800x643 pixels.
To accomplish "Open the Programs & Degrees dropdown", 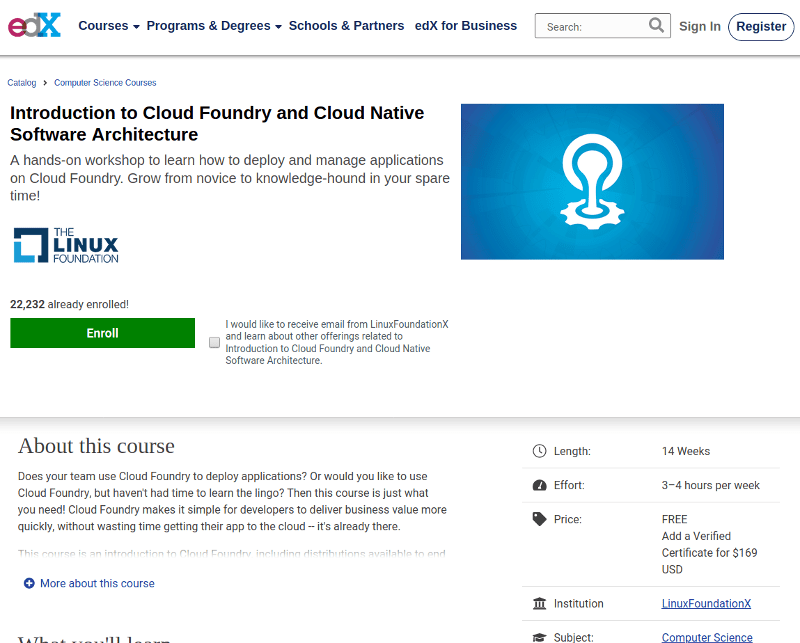I will pos(214,26).
